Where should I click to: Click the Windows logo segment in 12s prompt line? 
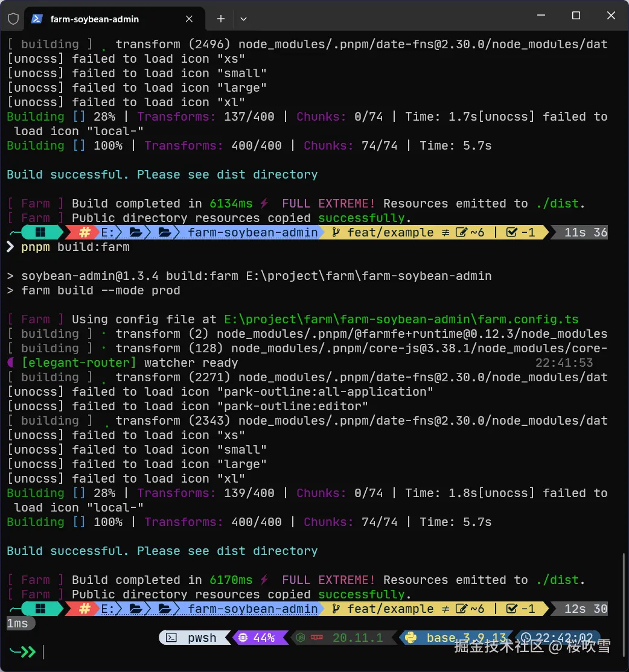pyautogui.click(x=40, y=609)
